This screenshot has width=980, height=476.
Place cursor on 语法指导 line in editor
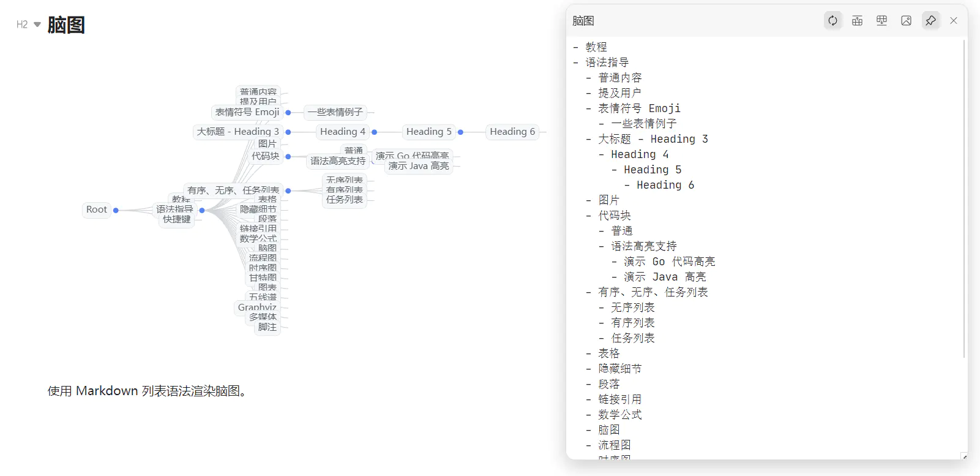tap(607, 62)
